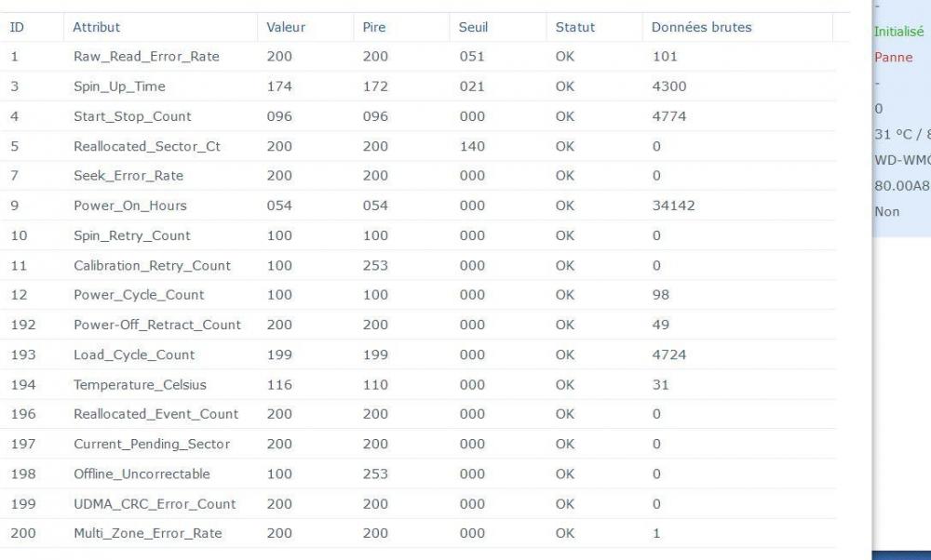931x560 pixels.
Task: Highlight the Seek_Error_Rate row
Action: pyautogui.click(x=128, y=176)
